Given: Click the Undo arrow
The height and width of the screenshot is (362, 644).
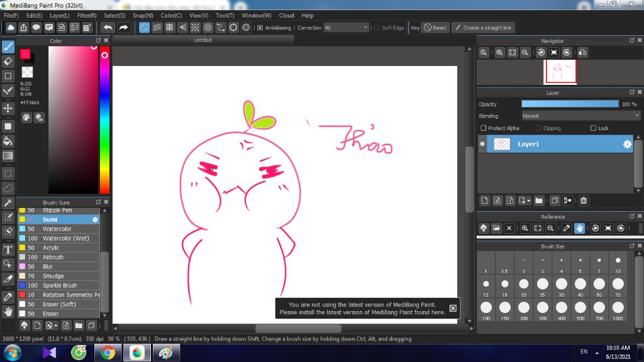Looking at the screenshot, I should pos(108,28).
